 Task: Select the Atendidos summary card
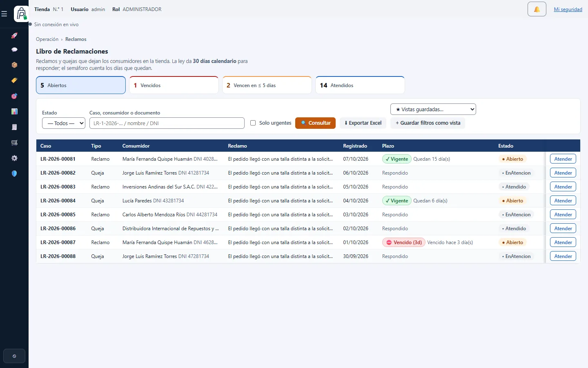[x=360, y=85]
